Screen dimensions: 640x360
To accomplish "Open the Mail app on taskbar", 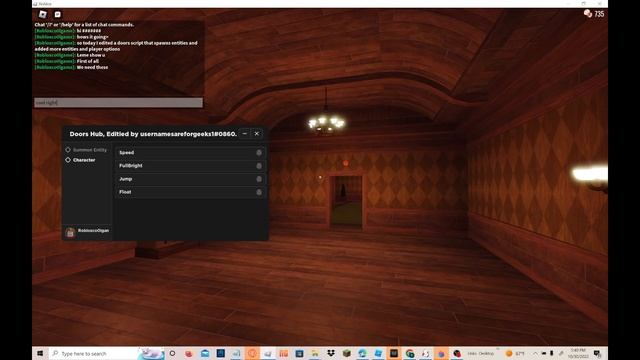I will (205, 353).
